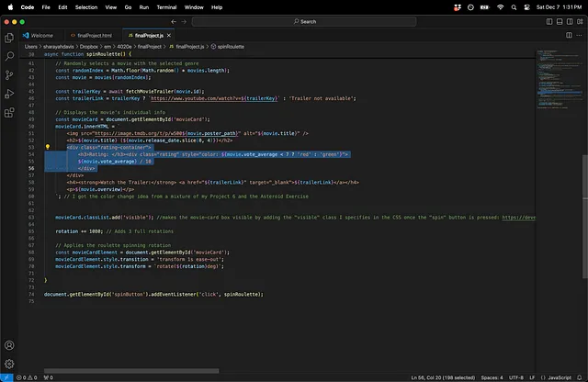The image size is (588, 382).
Task: Open the Source Control view
Action: (9, 76)
